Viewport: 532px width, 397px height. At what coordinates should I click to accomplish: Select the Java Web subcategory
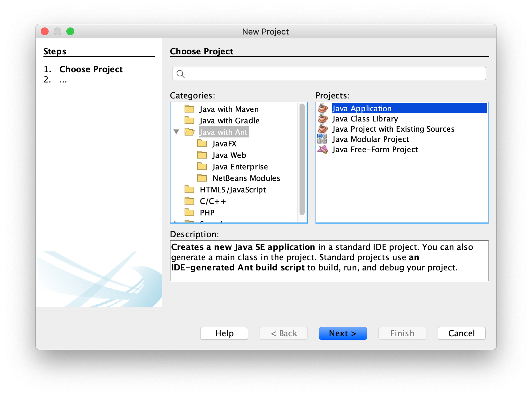229,155
